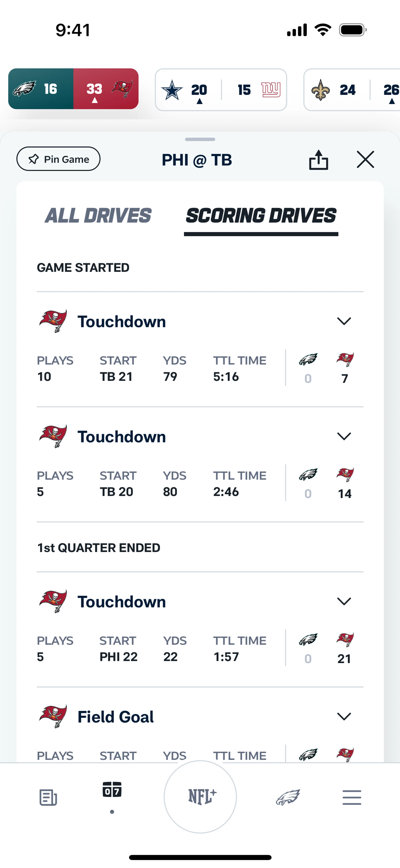Expand the second Touchdown drive details
The image size is (400, 868).
tap(344, 436)
